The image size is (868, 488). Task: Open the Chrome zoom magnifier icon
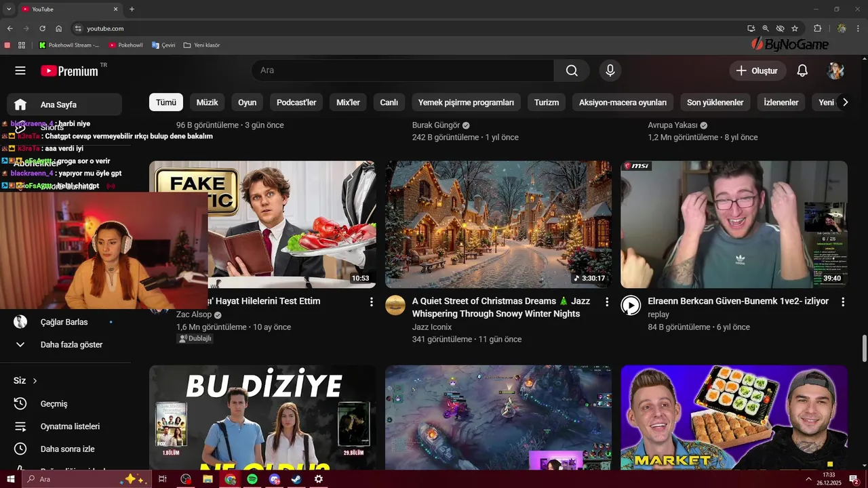[766, 28]
